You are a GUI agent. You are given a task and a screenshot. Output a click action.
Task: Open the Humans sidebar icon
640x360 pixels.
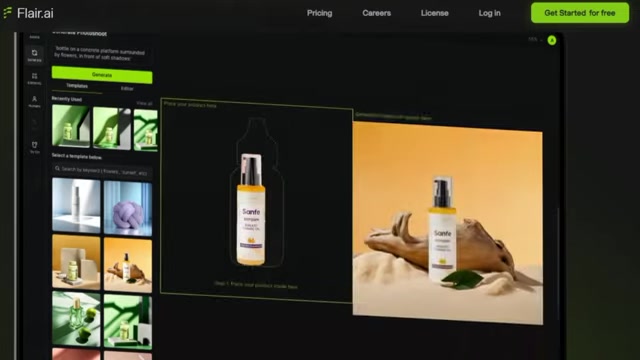[34, 101]
